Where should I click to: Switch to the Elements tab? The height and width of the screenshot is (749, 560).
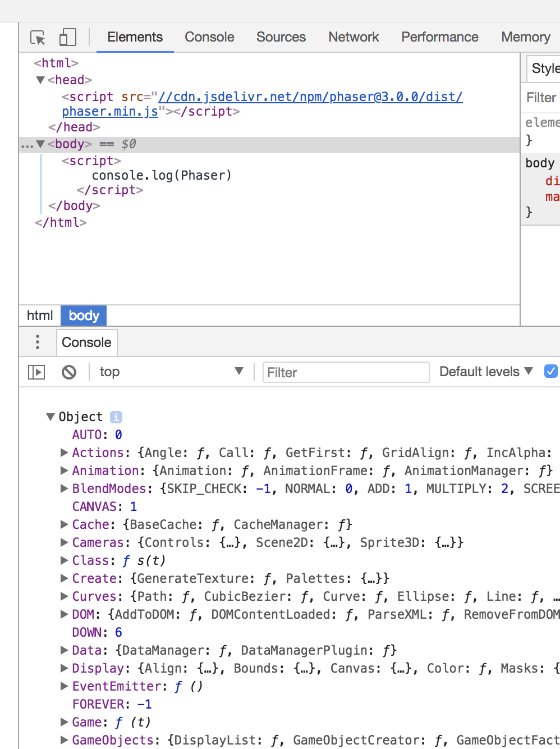[135, 37]
